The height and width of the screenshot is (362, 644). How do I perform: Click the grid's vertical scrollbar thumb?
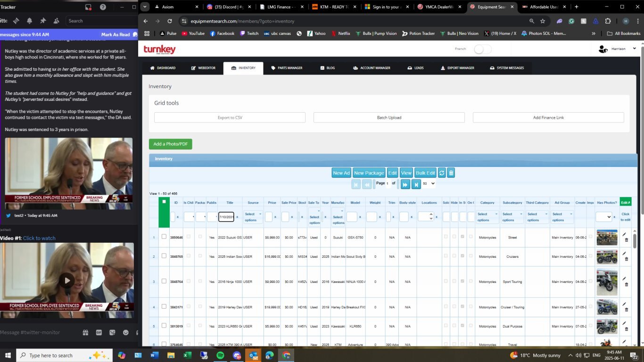pos(635,241)
